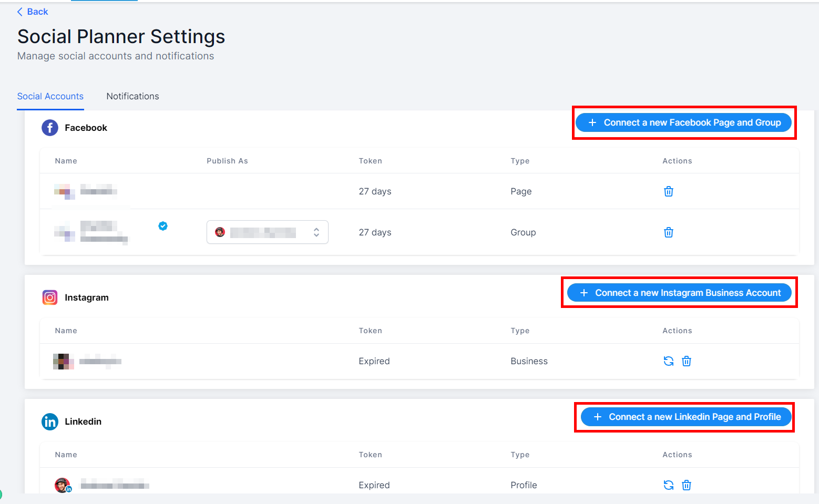Image resolution: width=819 pixels, height=504 pixels.
Task: Click the LinkedIn logo icon
Action: coord(50,421)
